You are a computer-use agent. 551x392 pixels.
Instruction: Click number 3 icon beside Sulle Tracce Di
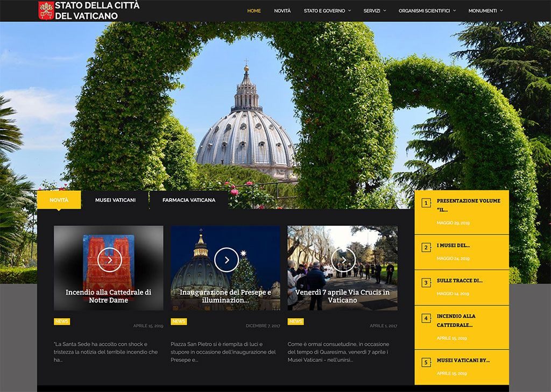coord(426,283)
